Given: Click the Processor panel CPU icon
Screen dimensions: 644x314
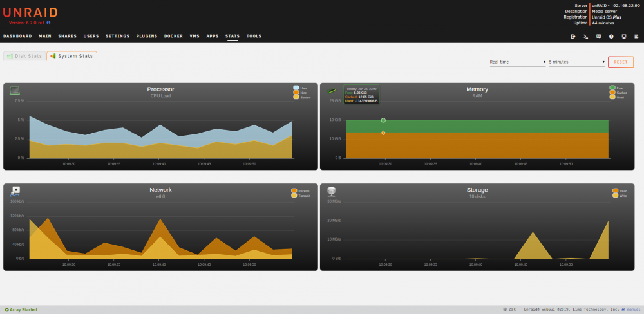Looking at the screenshot, I should (15, 90).
